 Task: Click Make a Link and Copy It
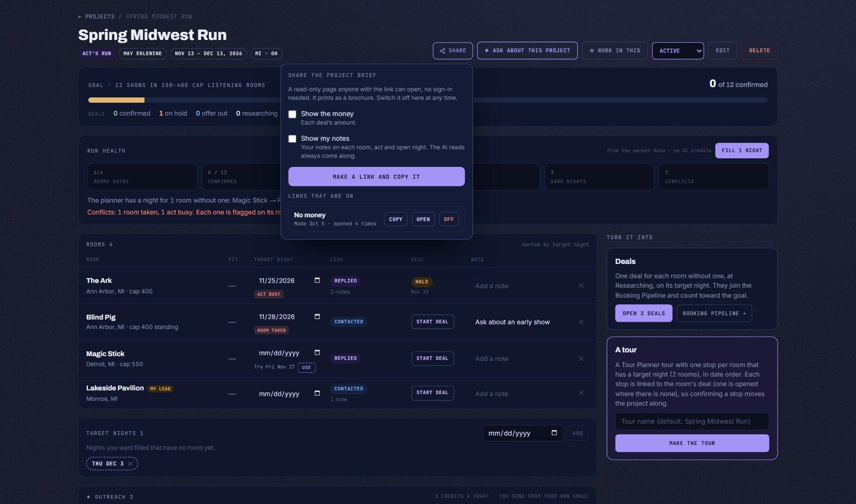tap(376, 176)
